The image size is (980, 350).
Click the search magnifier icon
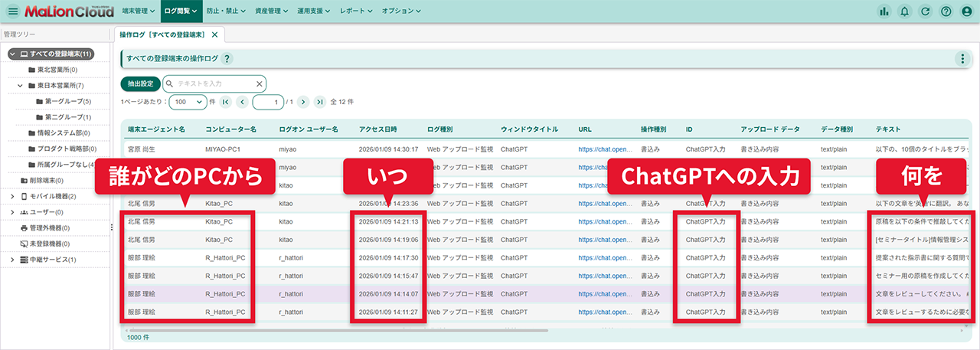coord(169,83)
